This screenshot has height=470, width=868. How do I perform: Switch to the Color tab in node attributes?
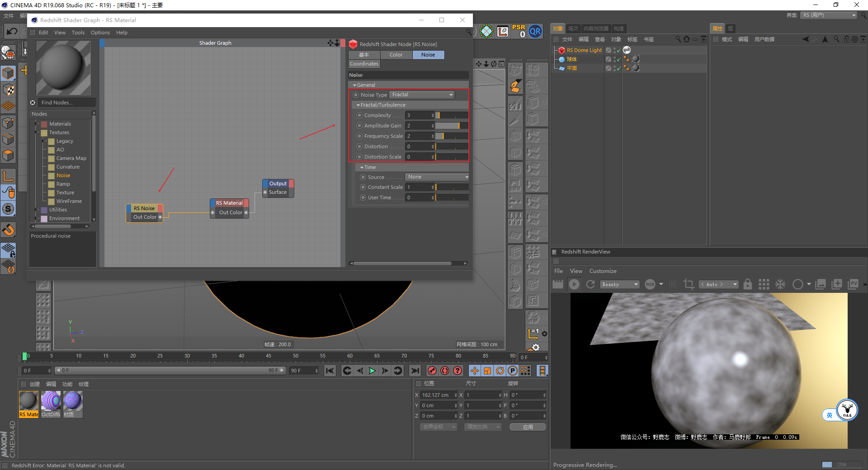point(396,55)
